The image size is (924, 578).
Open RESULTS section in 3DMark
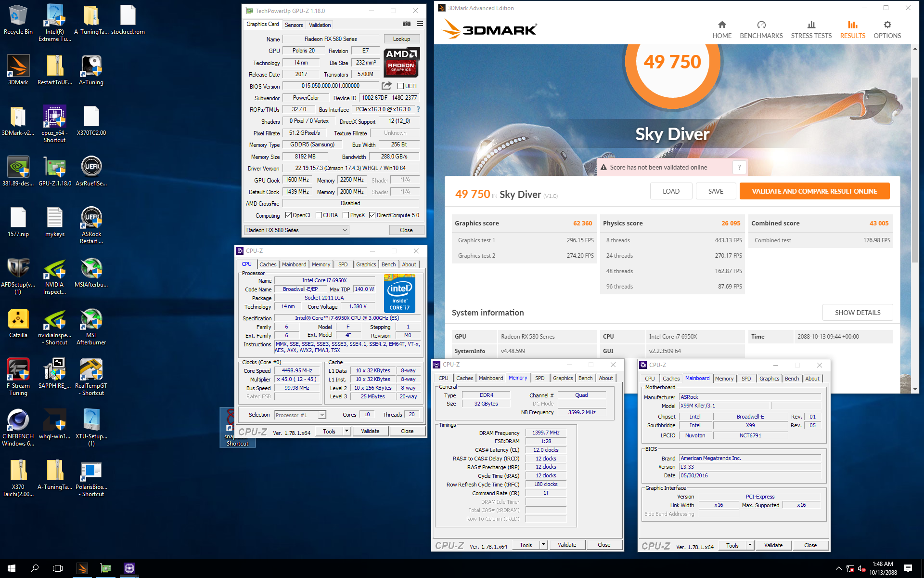coord(852,29)
